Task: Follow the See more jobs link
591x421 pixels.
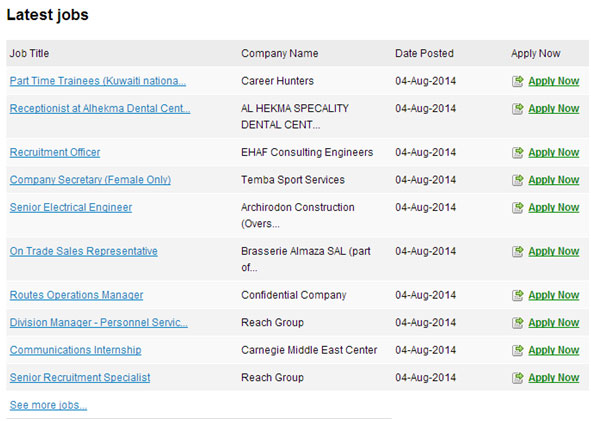Action: tap(48, 405)
